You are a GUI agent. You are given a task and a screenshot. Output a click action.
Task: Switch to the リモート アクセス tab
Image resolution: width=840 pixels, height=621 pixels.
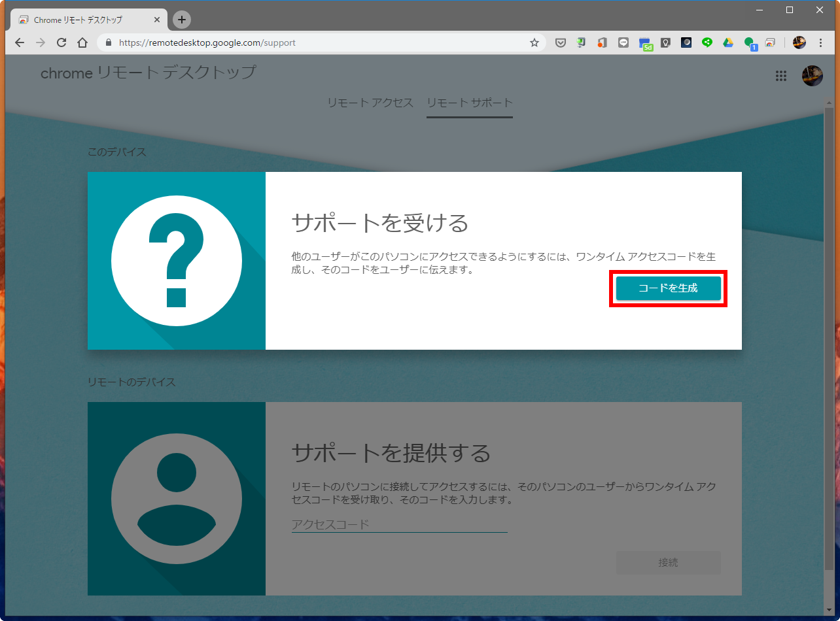(x=370, y=103)
